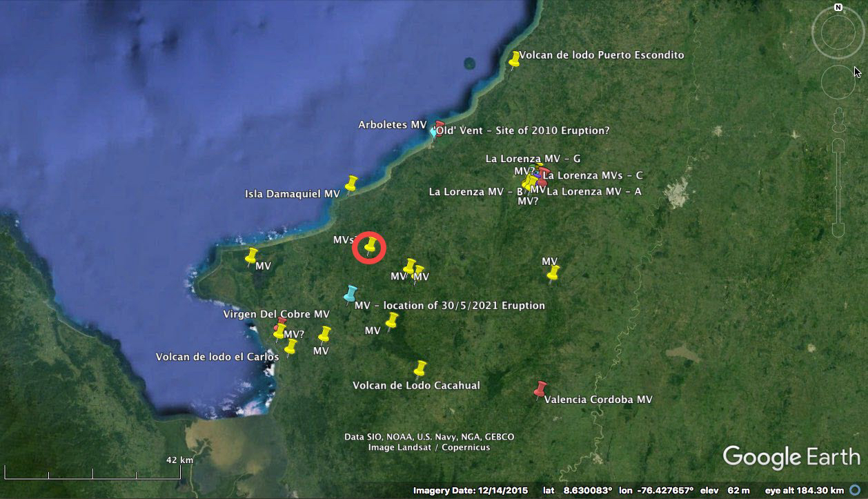The width and height of the screenshot is (868, 499).
Task: Zoom in using the zoom slider top end
Action: pos(838,145)
